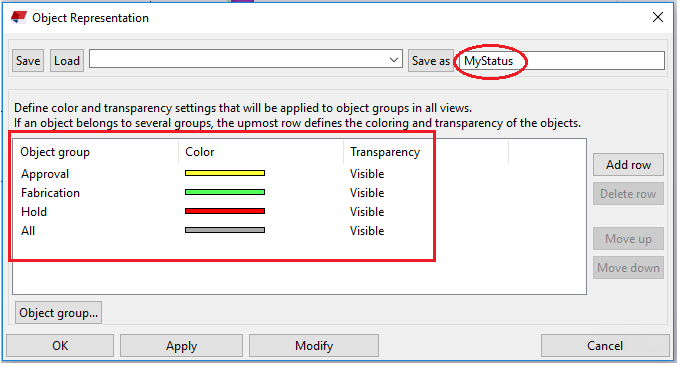Click the Tekla app icon in title bar

click(19, 17)
